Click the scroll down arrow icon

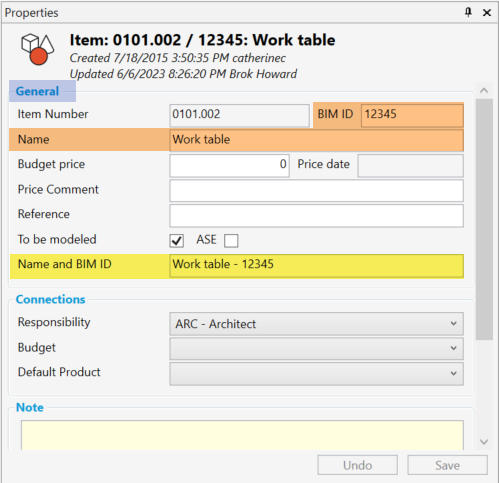click(484, 442)
